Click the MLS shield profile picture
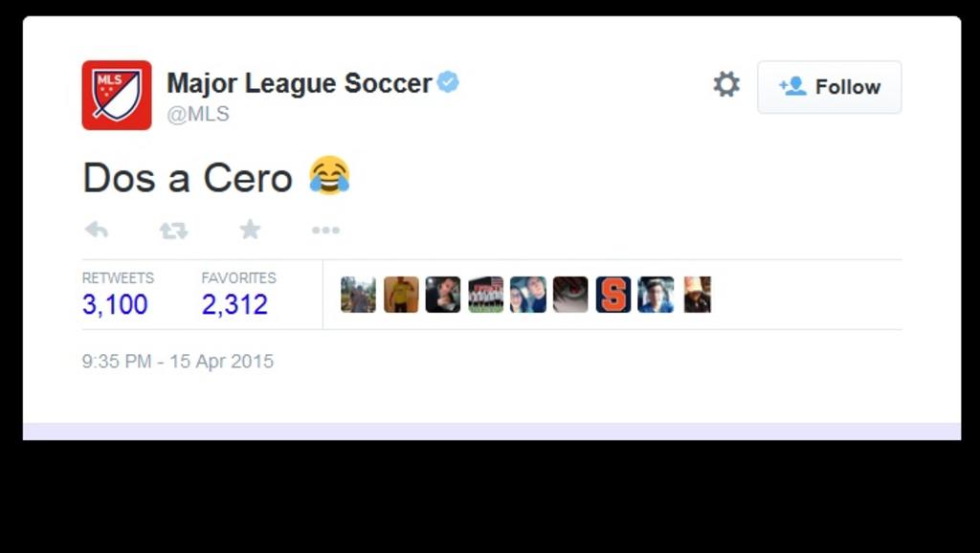Screen dimensions: 980x553 (x=117, y=95)
